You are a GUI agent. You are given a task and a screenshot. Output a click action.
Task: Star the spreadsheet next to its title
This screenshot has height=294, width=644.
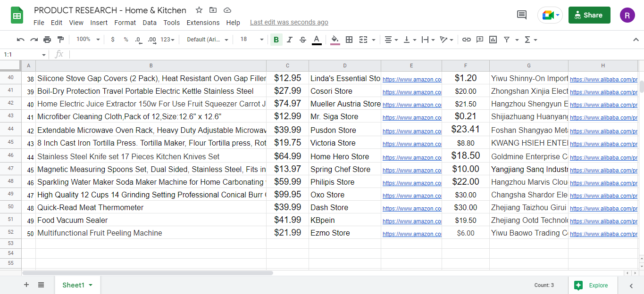pos(199,10)
